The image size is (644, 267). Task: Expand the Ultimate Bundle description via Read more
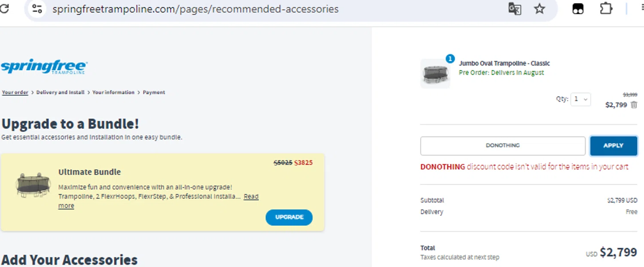tap(158, 201)
